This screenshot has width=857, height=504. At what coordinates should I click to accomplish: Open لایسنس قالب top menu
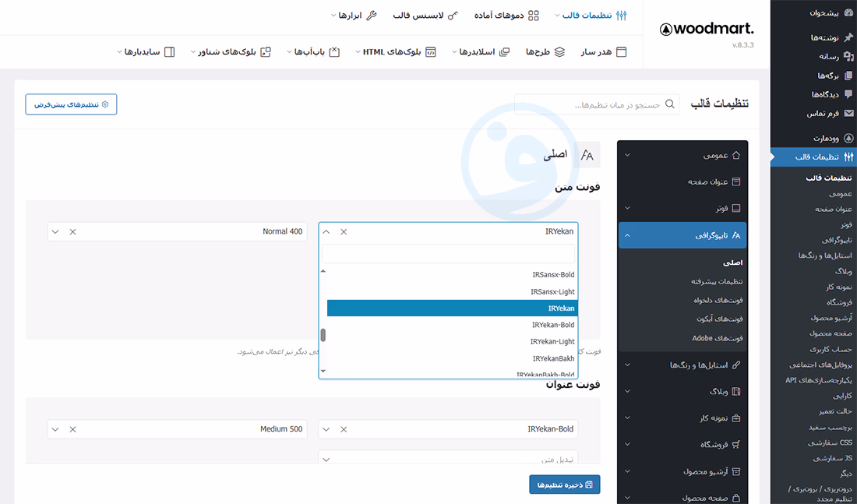click(x=425, y=16)
